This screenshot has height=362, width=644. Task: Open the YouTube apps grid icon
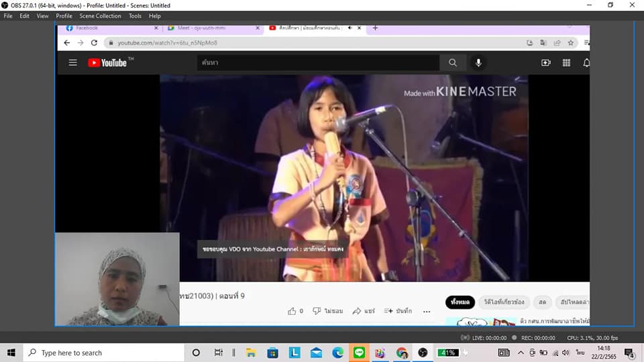(566, 62)
